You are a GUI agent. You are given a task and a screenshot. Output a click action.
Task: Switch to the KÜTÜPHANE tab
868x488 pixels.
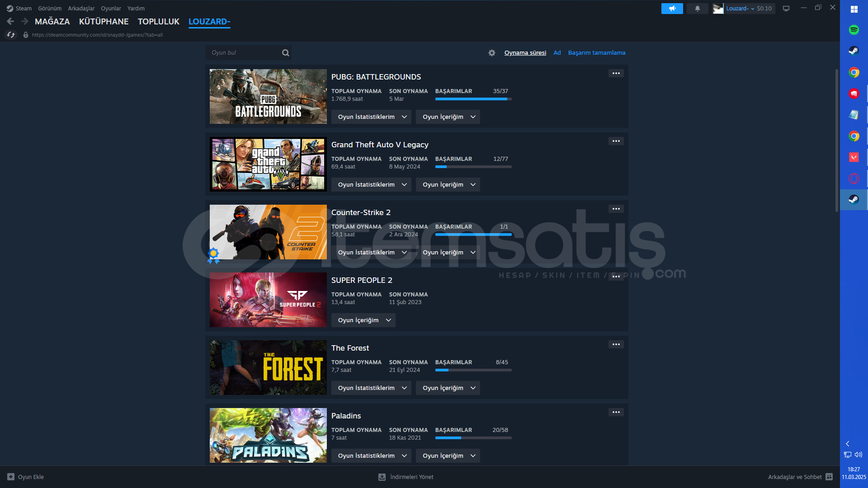[x=104, y=21]
